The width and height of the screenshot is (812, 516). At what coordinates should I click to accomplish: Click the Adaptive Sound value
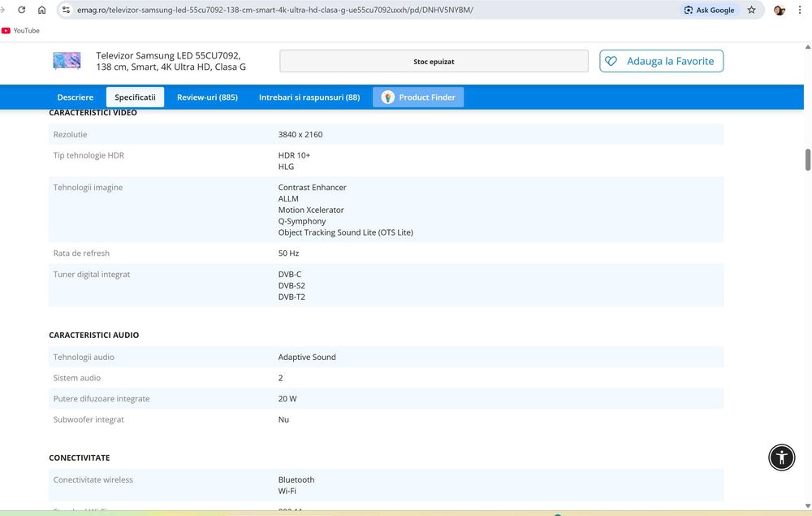307,357
